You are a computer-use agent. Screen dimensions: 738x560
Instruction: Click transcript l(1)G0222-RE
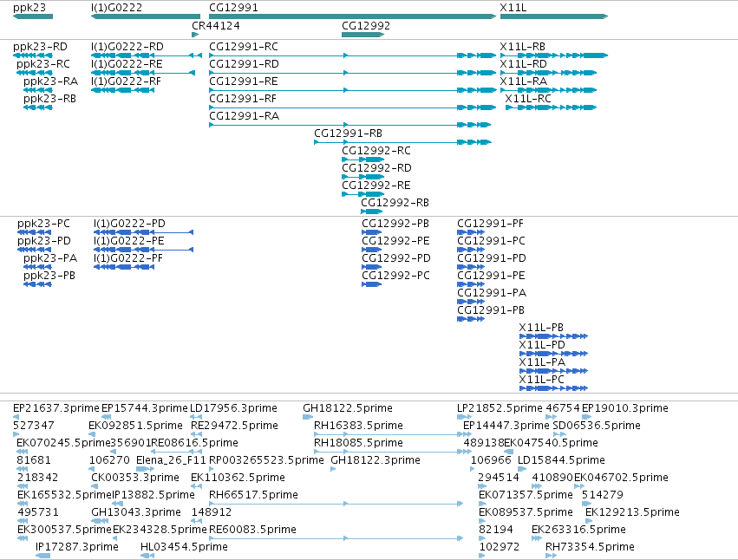[143, 73]
